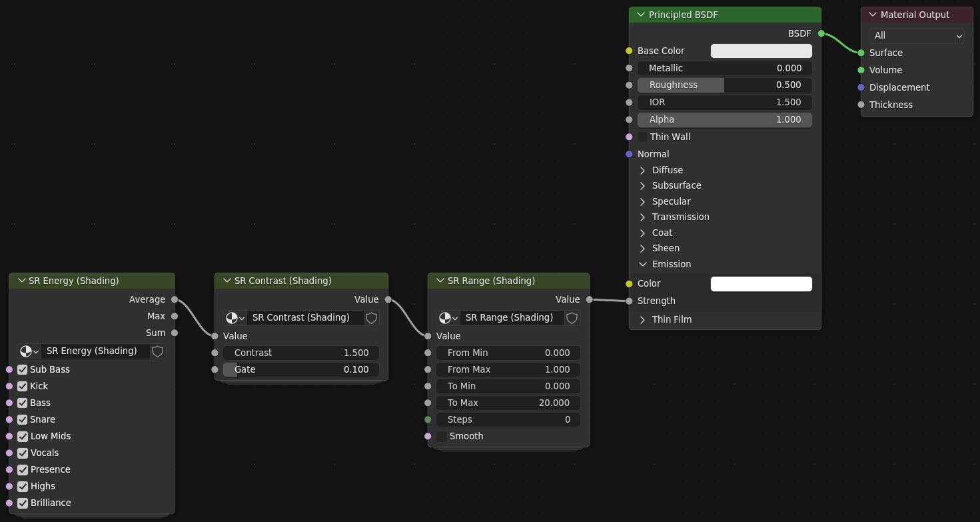Click the Base Color swatch
Screen dimensions: 980x522
(x=761, y=51)
